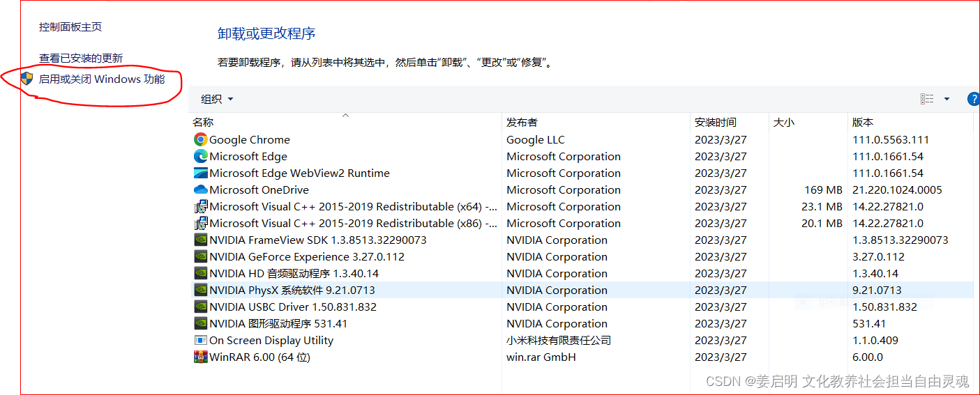Select Visual C++ Redistributable (x64) entry

pyautogui.click(x=354, y=206)
